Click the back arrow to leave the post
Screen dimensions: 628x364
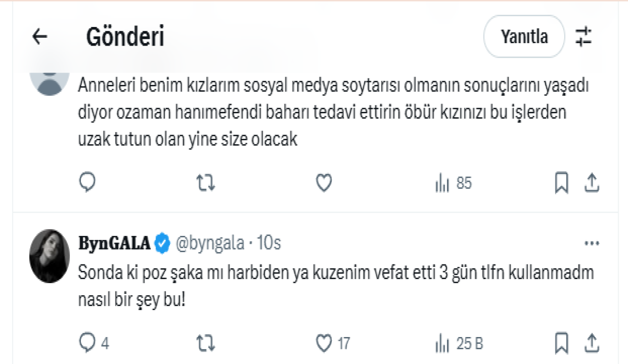point(39,36)
